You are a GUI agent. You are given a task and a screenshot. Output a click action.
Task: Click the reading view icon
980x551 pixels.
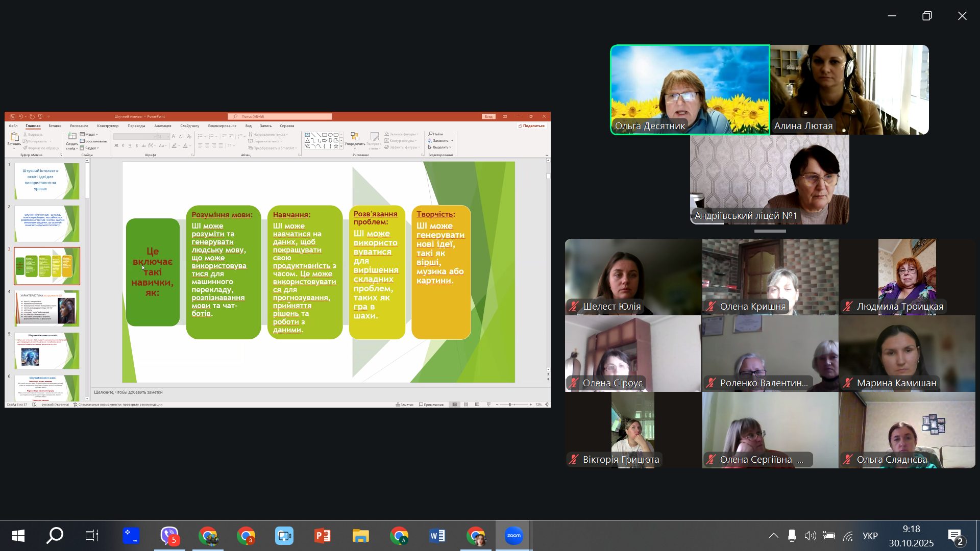click(x=477, y=405)
